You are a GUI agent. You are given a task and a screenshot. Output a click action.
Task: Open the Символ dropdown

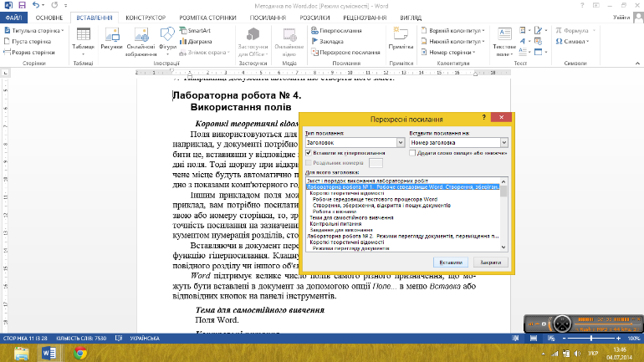(573, 42)
